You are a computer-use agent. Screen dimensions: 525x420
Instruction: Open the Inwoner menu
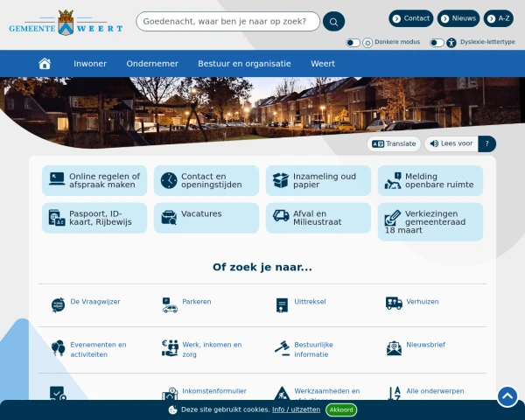click(x=90, y=64)
